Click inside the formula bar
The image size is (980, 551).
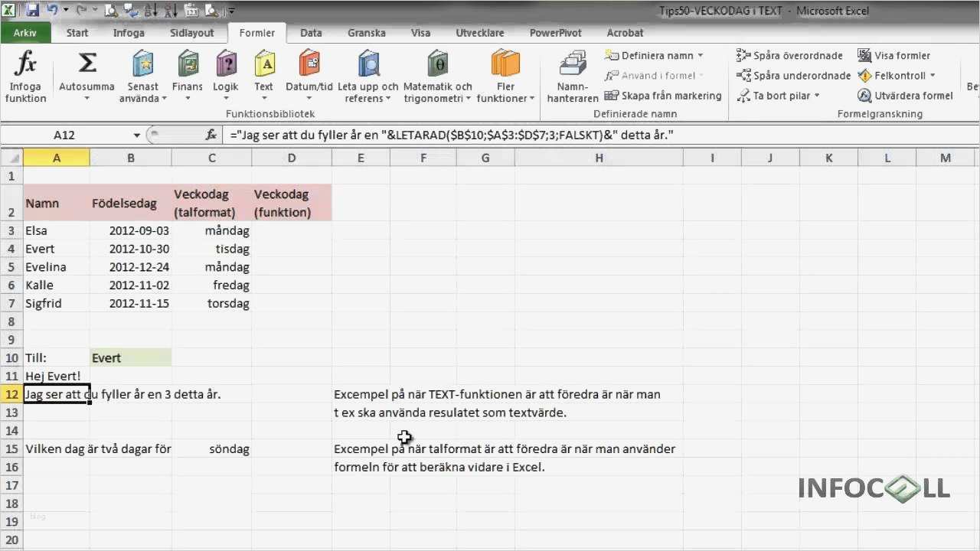(459, 135)
